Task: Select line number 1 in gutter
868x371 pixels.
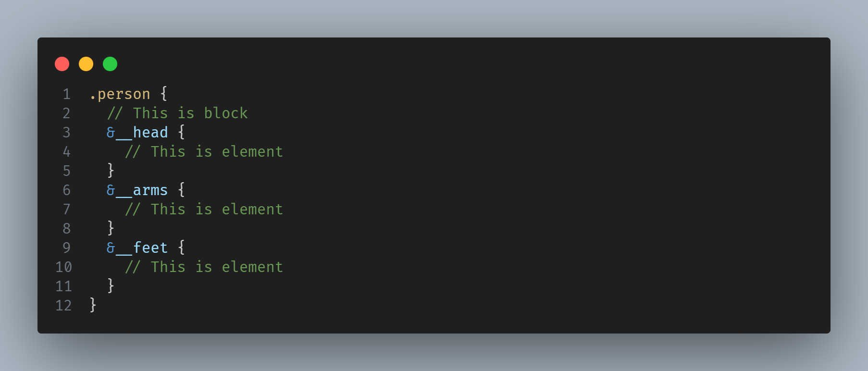Action: point(66,94)
